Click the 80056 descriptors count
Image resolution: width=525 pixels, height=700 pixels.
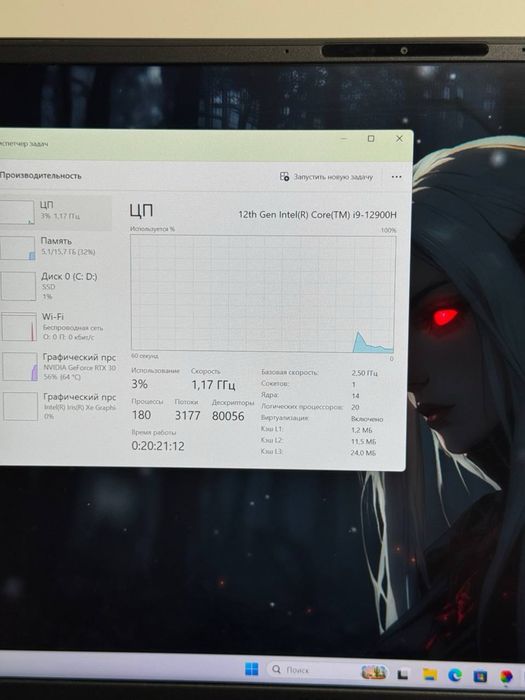point(228,416)
